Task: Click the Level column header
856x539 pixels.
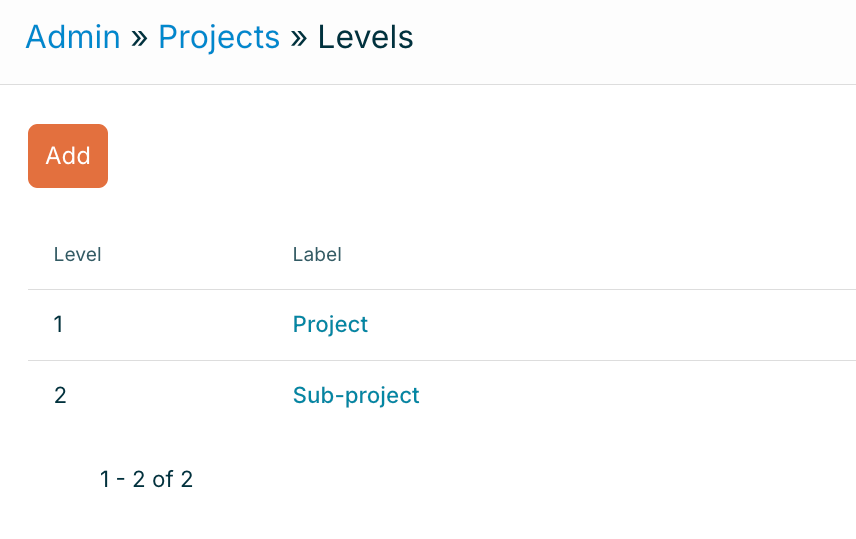Action: click(x=77, y=255)
